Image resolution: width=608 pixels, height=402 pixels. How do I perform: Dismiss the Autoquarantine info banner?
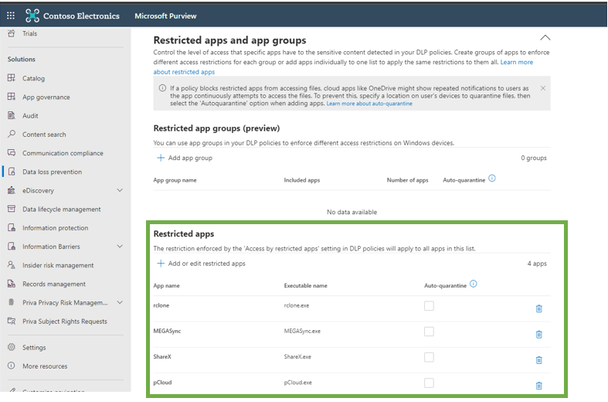(543, 89)
